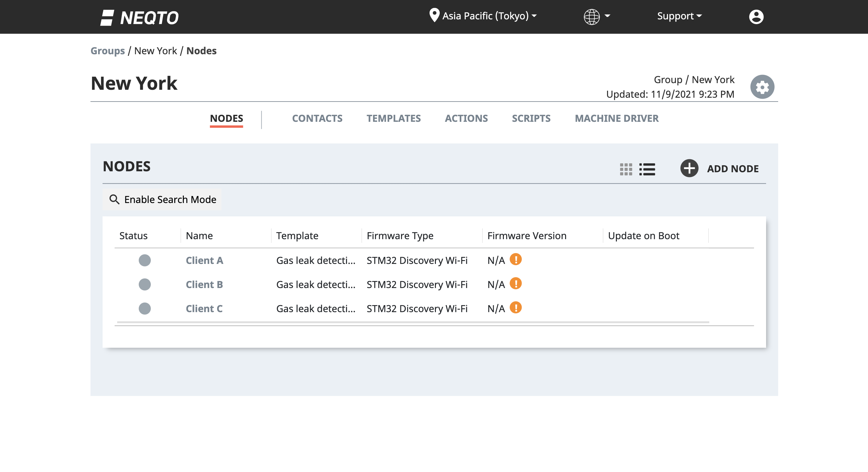
Task: Expand the language globe dropdown
Action: [x=596, y=16]
